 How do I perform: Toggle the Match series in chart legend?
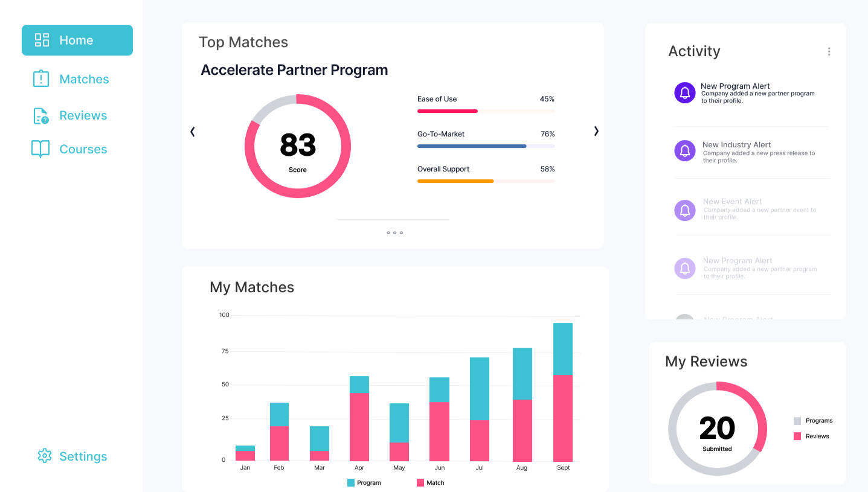coord(431,483)
